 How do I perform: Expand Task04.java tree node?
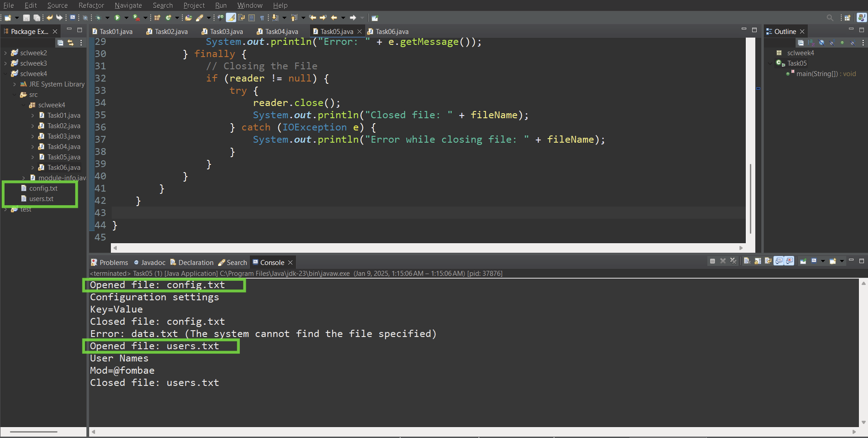pos(33,147)
